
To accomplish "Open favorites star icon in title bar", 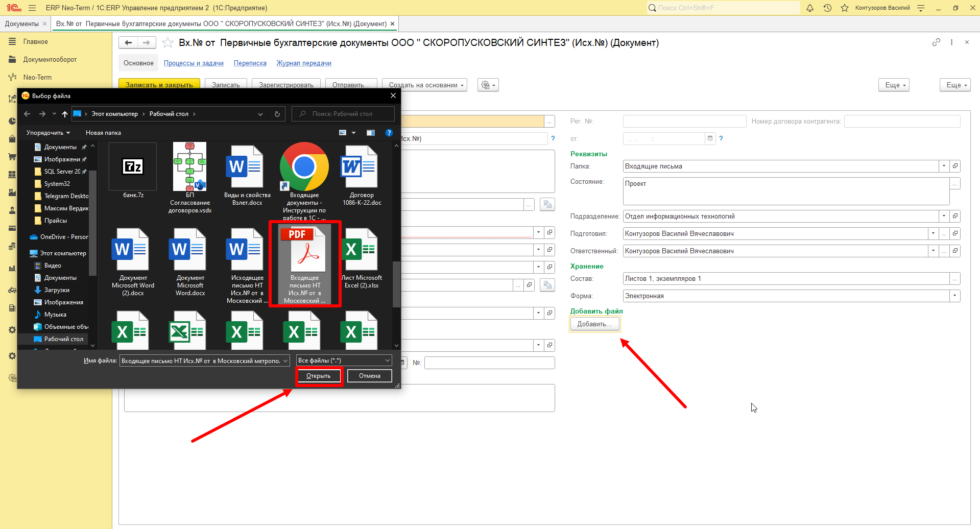I will [x=845, y=8].
